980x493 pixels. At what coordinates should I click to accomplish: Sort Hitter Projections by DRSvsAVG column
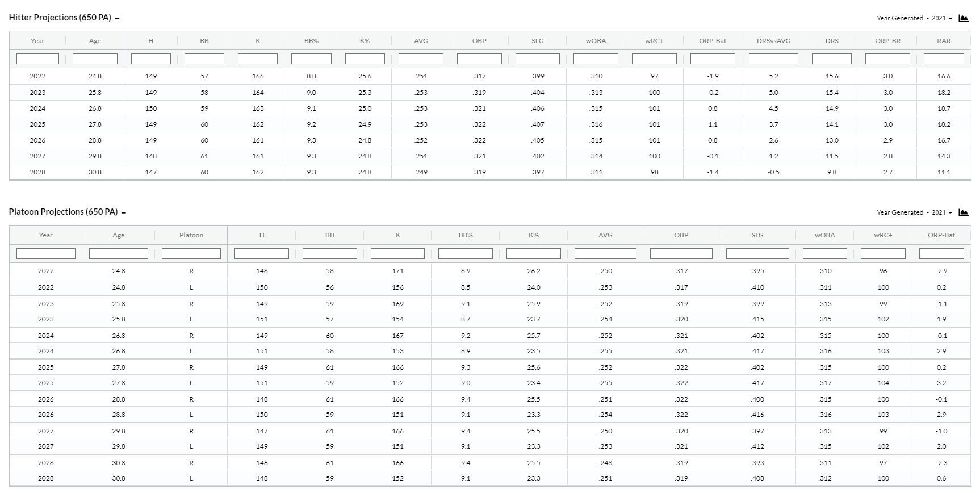pyautogui.click(x=773, y=41)
